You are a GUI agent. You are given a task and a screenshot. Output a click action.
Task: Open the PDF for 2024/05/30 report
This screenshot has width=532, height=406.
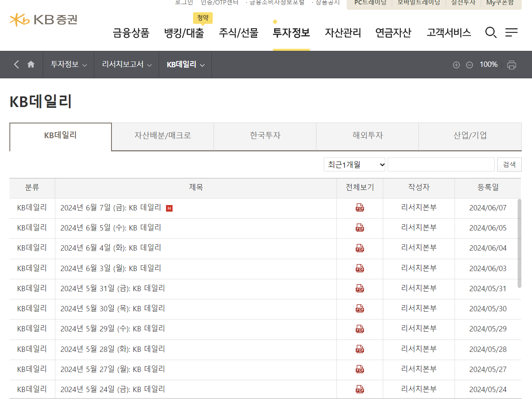[360, 308]
